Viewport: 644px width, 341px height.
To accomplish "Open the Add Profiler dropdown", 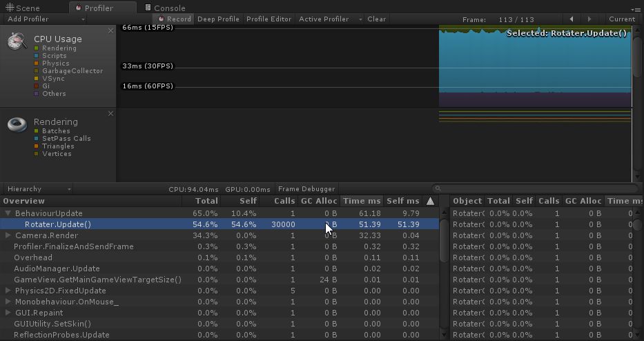I will 46,19.
